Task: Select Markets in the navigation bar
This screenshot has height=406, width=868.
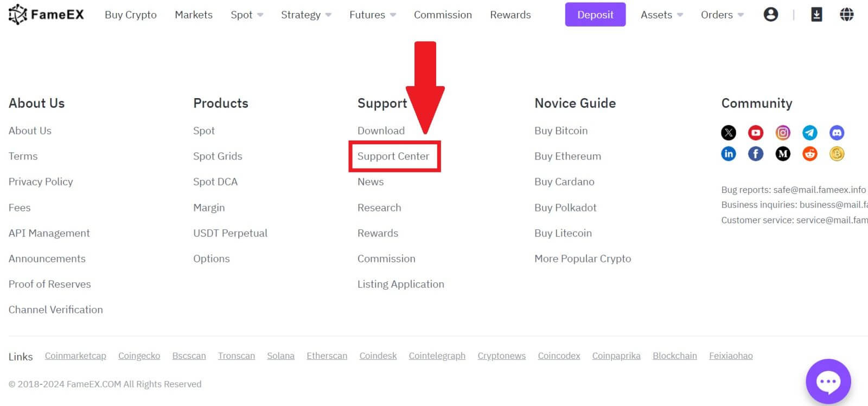Action: [194, 15]
